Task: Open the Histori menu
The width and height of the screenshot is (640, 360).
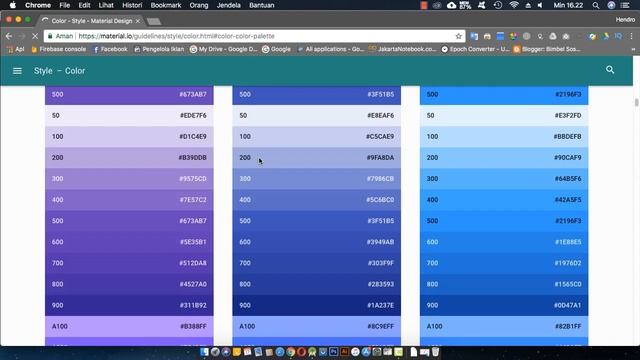Action: point(132,5)
